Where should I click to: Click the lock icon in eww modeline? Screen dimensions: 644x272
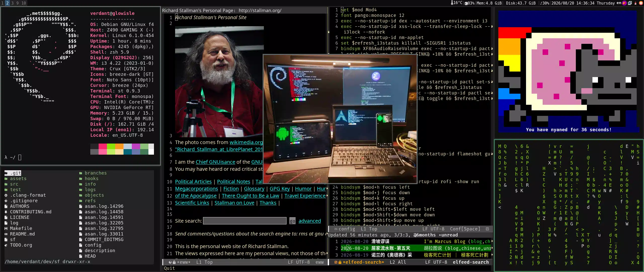coord(174,262)
